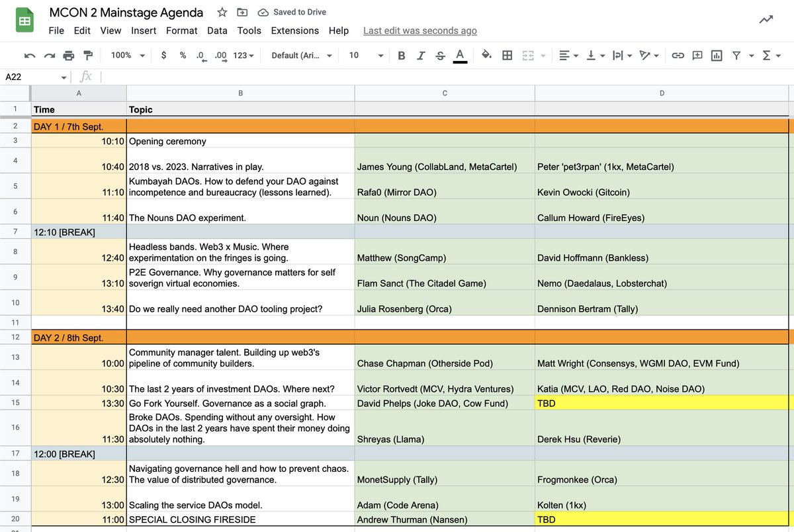Screen dimensions: 794x532
Task: Open the Tools menu
Action: click(249, 30)
